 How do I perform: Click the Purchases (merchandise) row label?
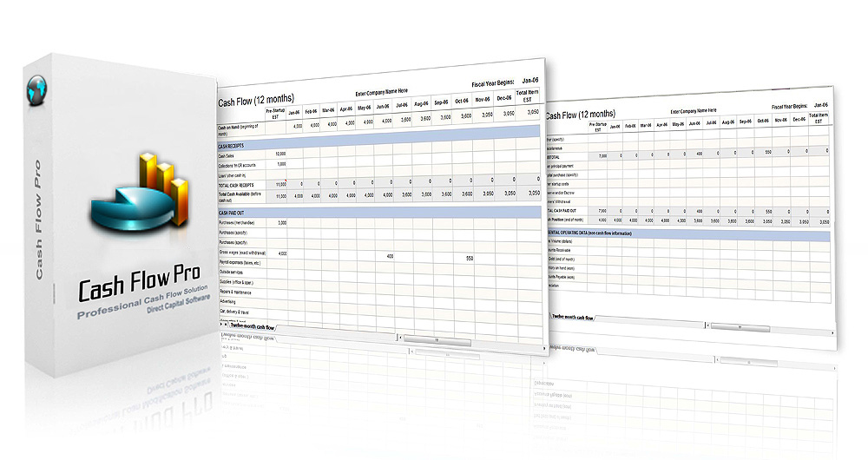[236, 222]
